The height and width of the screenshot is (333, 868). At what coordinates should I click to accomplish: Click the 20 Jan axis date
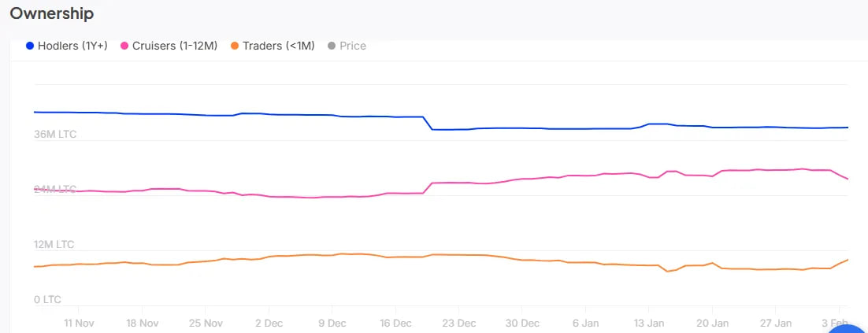click(x=713, y=323)
